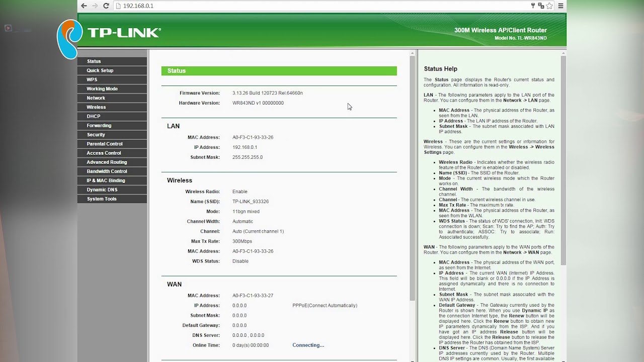The image size is (644, 362).
Task: Click LAN IP address 192.168.0.1 value
Action: (245, 147)
